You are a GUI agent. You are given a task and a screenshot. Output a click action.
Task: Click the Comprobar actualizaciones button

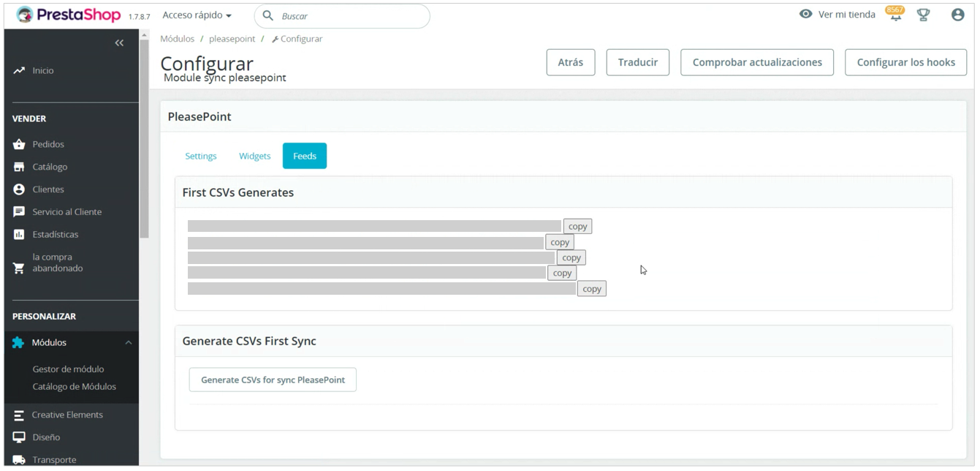pos(757,63)
